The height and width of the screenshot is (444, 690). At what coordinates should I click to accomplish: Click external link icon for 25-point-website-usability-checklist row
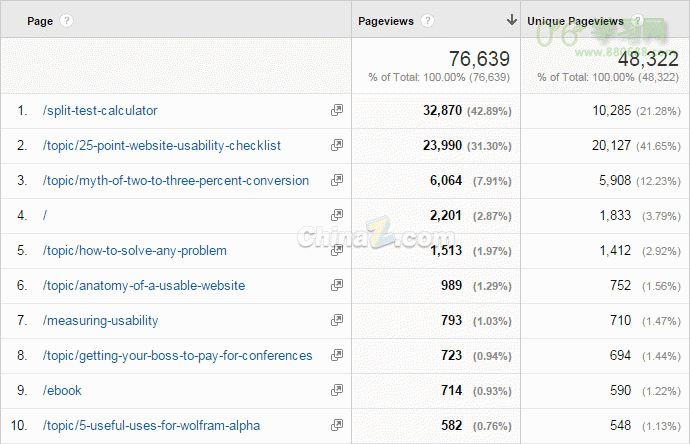tap(337, 146)
